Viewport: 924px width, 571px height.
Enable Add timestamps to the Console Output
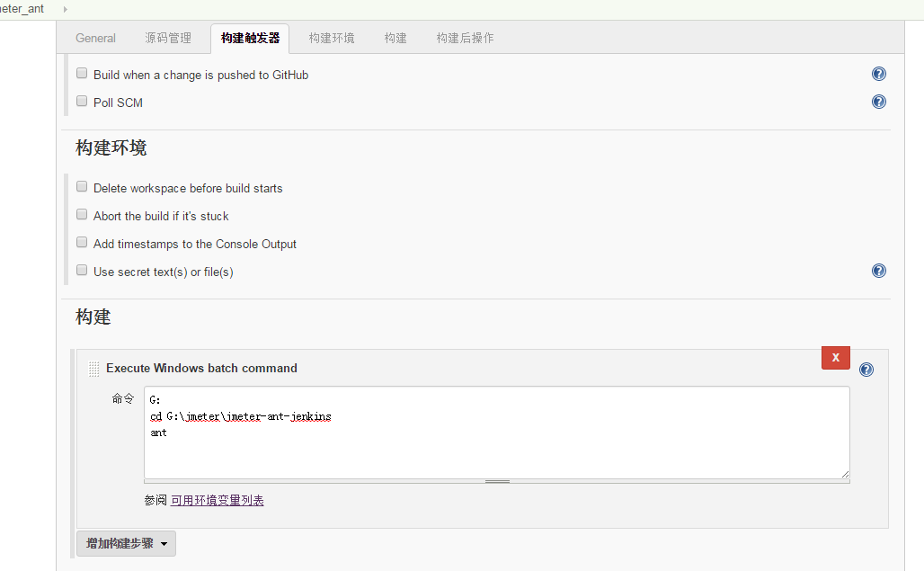(82, 242)
